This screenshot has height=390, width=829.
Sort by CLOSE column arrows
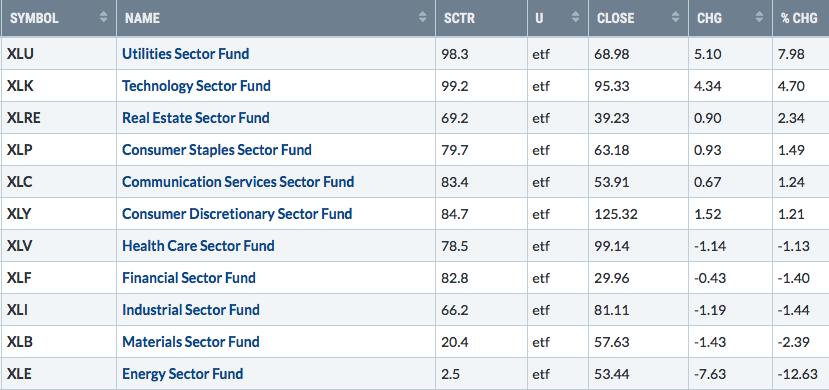tap(676, 17)
